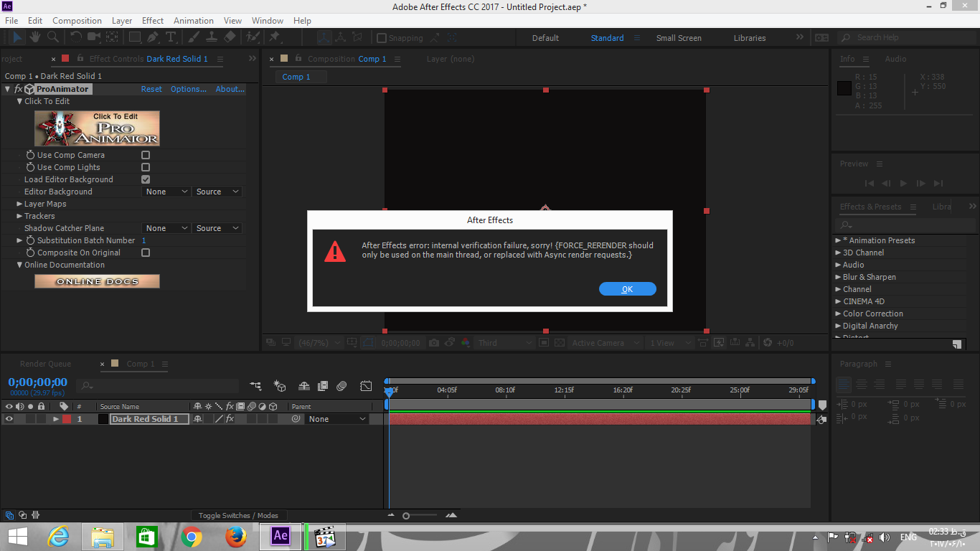
Task: Click the Draft 3D icon in timeline
Action: [x=280, y=386]
